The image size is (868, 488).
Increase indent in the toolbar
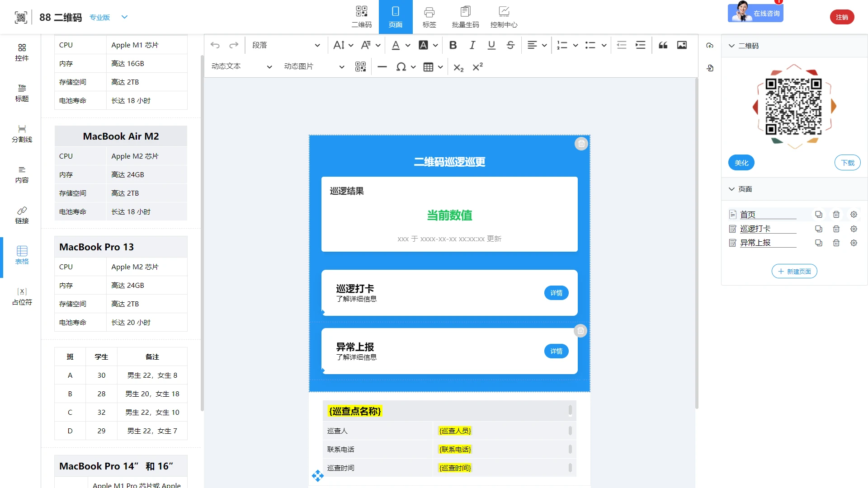coord(641,45)
